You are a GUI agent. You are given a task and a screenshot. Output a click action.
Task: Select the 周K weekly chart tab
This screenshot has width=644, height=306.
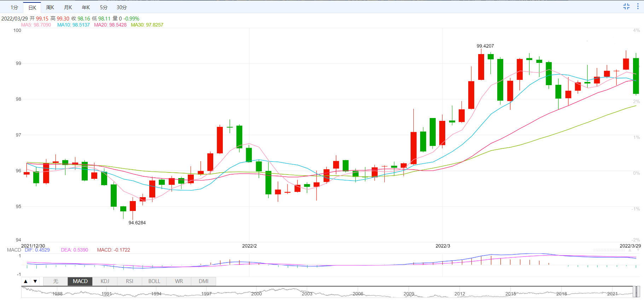50,7
